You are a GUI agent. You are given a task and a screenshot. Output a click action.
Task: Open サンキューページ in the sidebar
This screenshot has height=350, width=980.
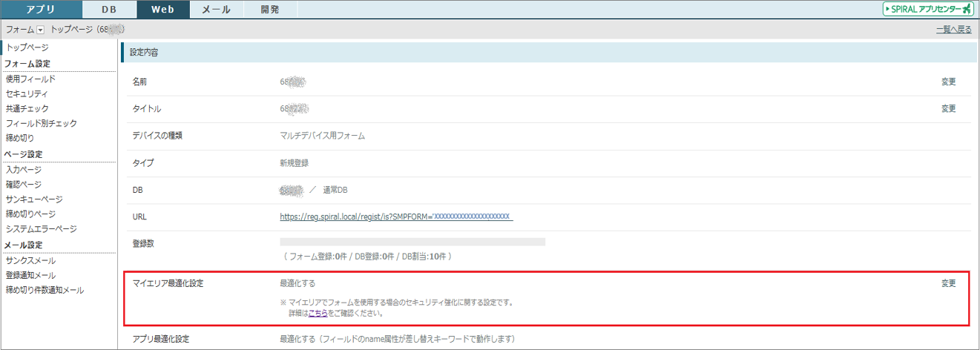point(34,199)
